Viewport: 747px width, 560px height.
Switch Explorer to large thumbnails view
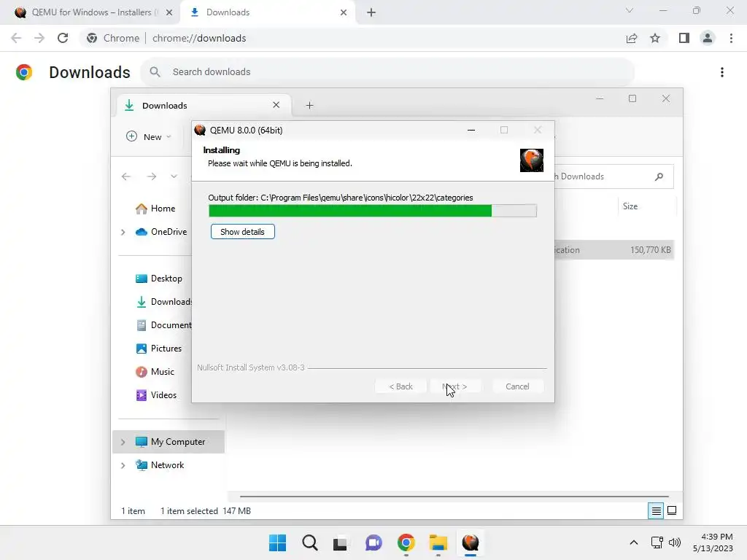point(672,511)
